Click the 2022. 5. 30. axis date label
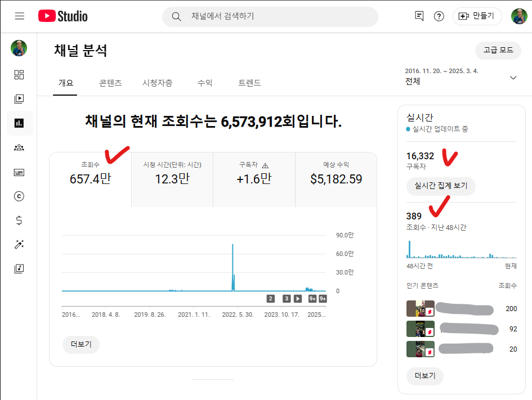This screenshot has width=532, height=400. 238,314
